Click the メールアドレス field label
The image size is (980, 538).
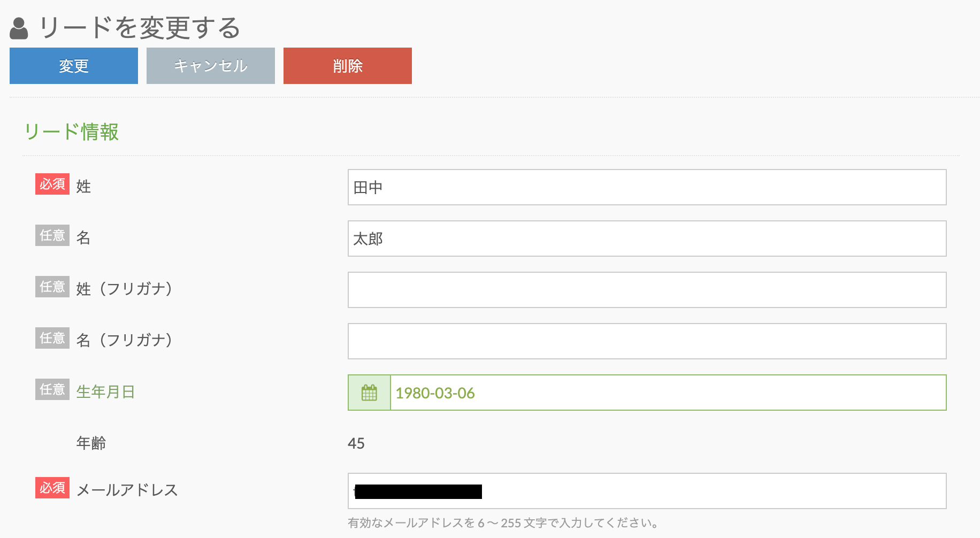[x=127, y=490]
